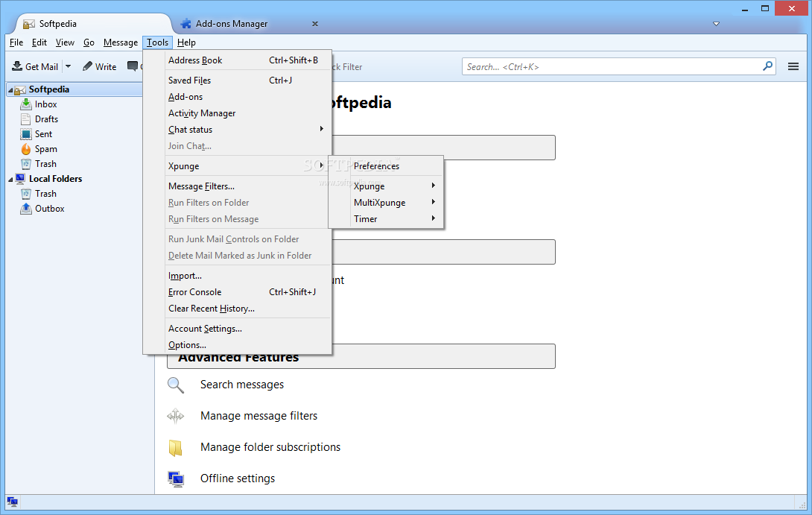This screenshot has height=515, width=812.
Task: Click the Search messages magnifier icon
Action: 176,385
